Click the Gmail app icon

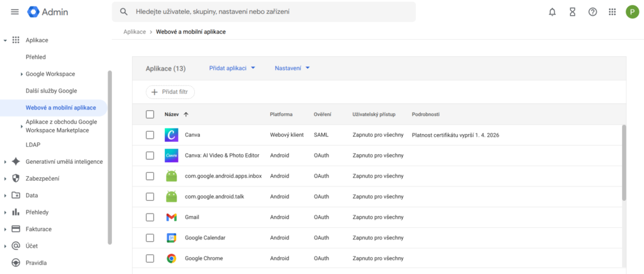click(x=171, y=217)
